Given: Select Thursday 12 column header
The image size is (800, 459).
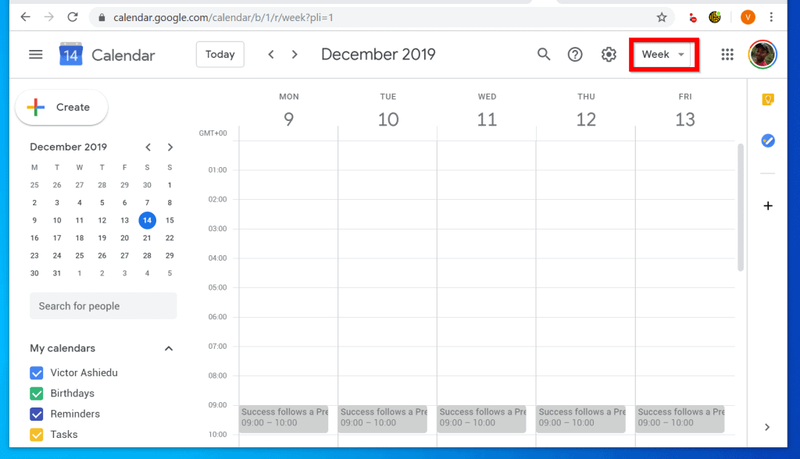Looking at the screenshot, I should click(x=586, y=111).
